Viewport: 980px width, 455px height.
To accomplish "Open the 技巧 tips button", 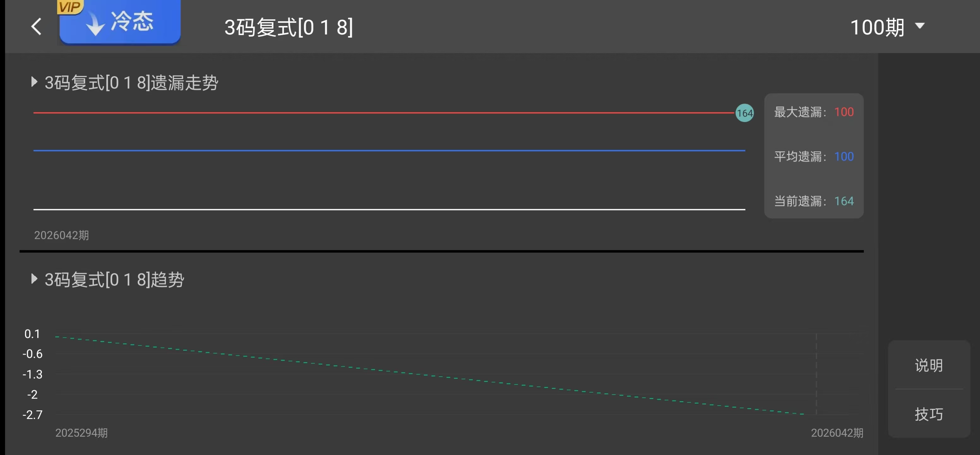I will coord(928,414).
